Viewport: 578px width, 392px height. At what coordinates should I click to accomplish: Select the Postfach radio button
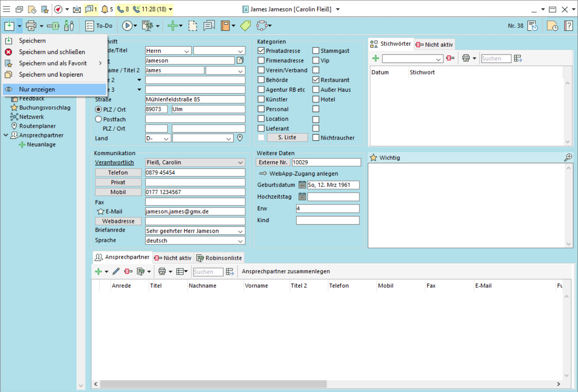tap(98, 119)
